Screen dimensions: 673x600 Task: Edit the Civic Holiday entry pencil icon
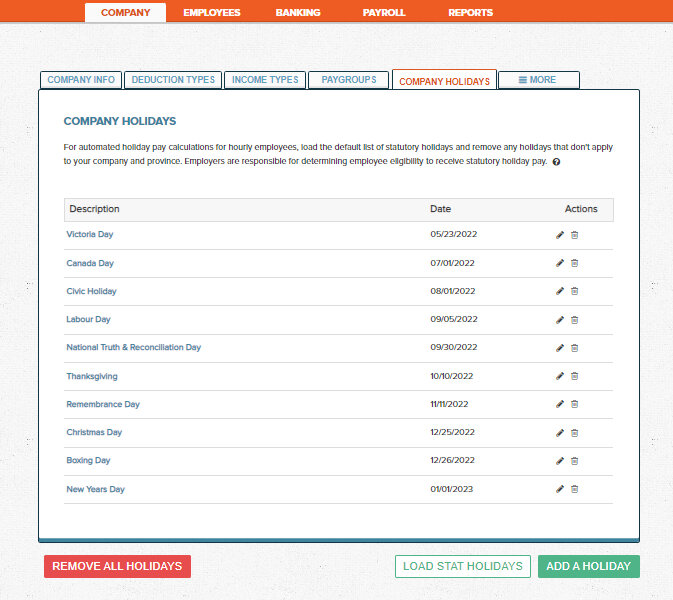(560, 291)
